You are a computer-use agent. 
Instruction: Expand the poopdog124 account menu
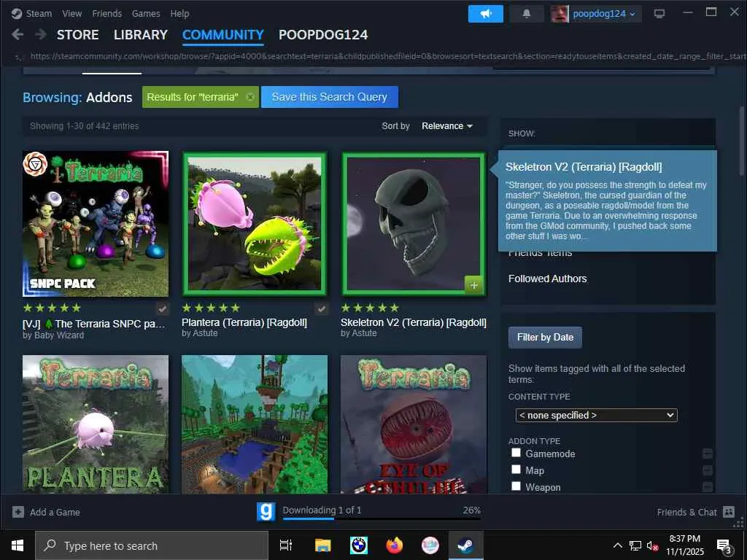tap(604, 14)
